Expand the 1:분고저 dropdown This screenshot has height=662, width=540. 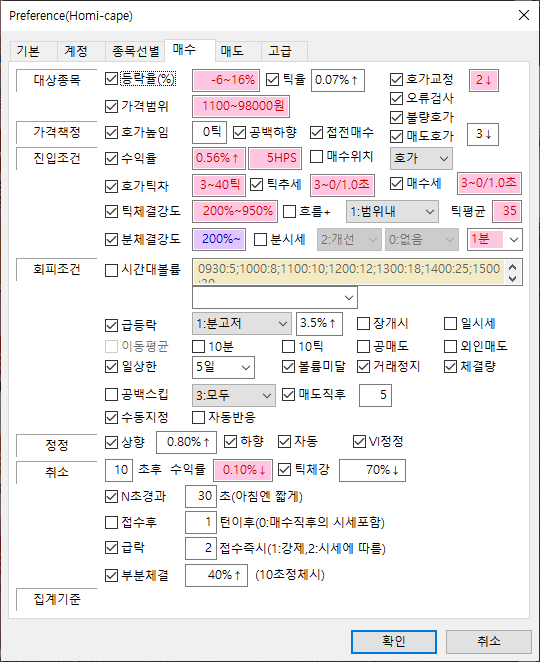tap(242, 324)
